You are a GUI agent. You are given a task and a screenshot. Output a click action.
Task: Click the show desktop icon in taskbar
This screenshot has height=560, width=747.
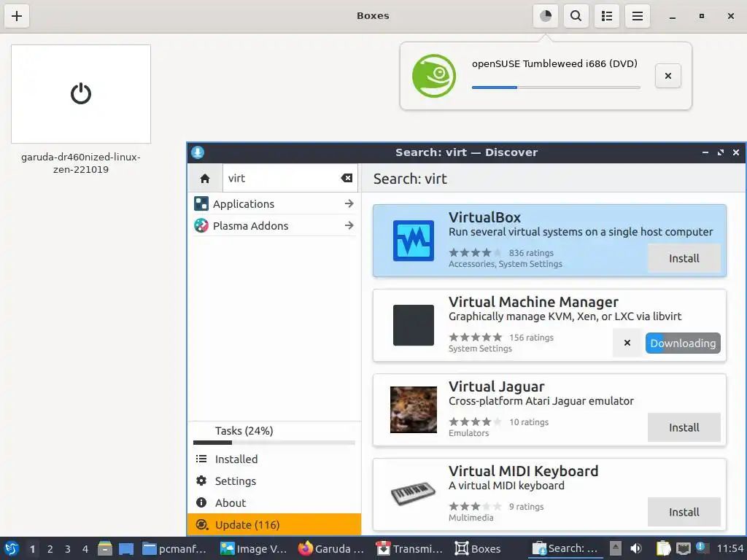click(x=126, y=549)
